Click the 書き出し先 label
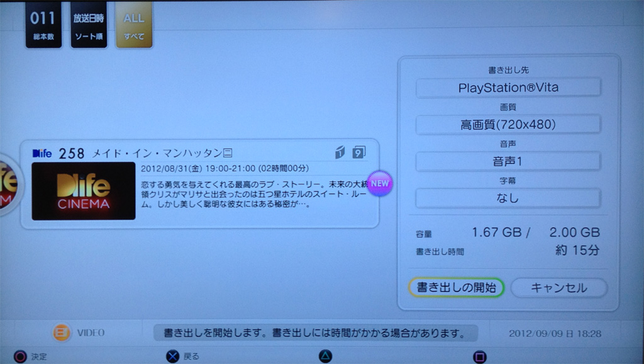This screenshot has height=364, width=644. point(508,70)
